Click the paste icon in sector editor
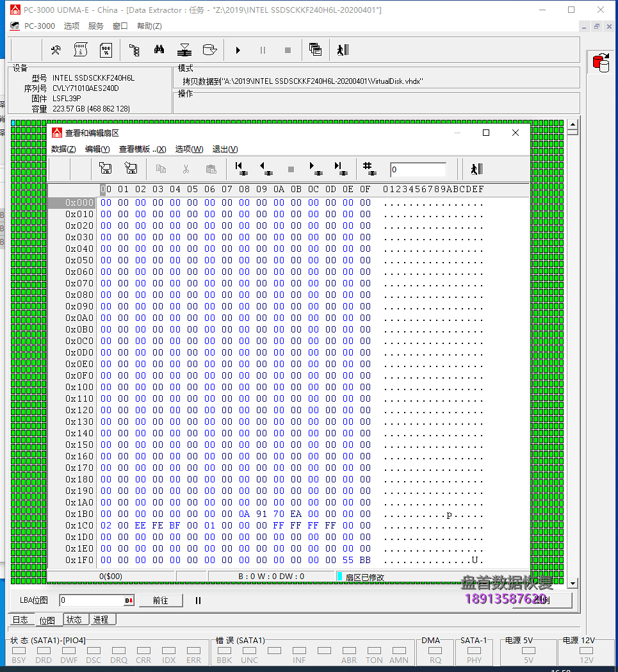Image resolution: width=618 pixels, height=672 pixels. click(211, 169)
